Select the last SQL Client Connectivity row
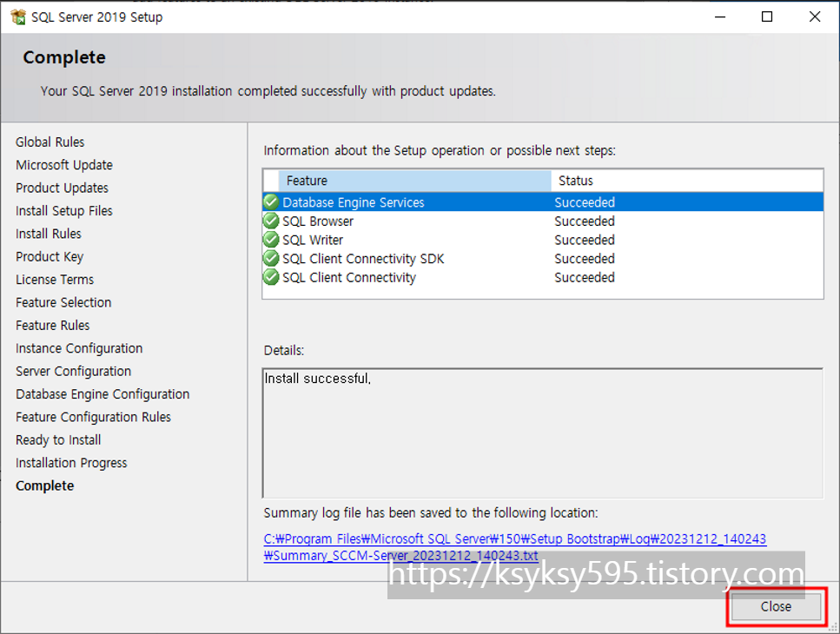 tap(543, 277)
